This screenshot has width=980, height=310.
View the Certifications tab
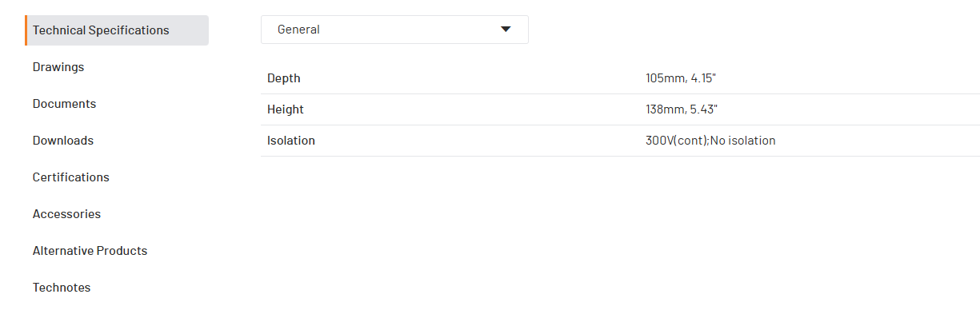coord(71,177)
